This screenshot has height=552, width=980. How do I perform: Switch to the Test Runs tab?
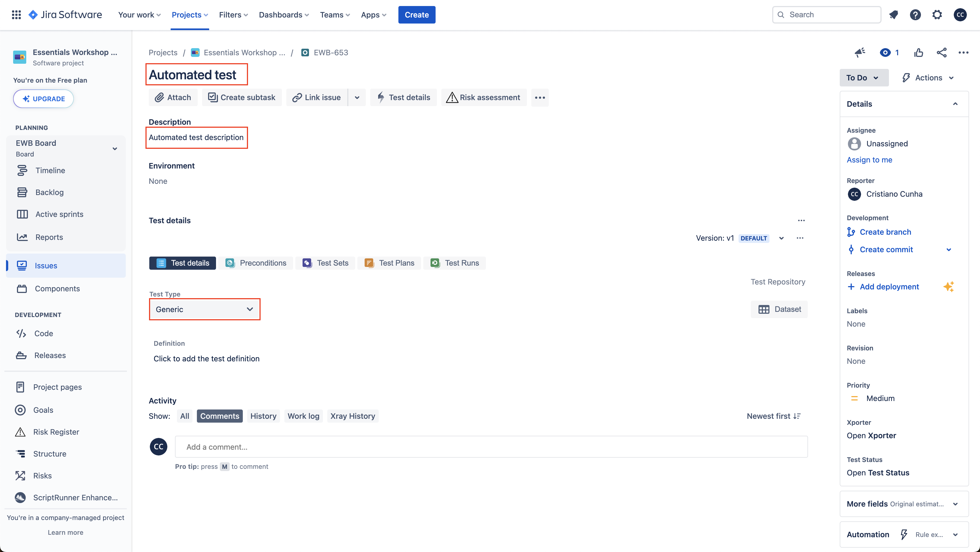(455, 263)
